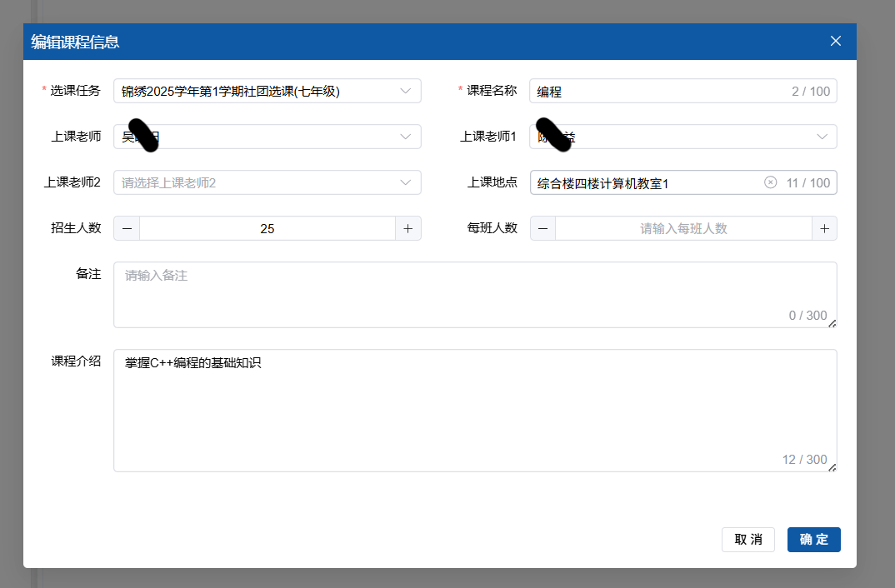Expand the 上课老师 dropdown list
Image resolution: width=895 pixels, height=588 pixels.
point(267,137)
